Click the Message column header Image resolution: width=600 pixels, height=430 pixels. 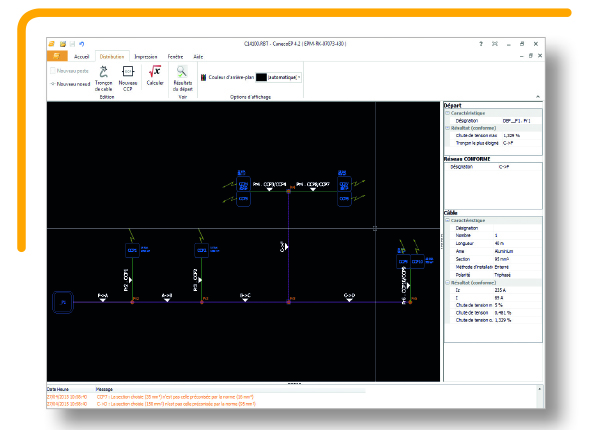click(x=104, y=389)
